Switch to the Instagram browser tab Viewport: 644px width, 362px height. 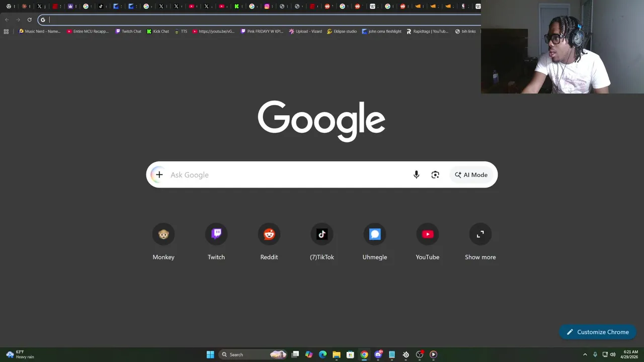click(267, 7)
